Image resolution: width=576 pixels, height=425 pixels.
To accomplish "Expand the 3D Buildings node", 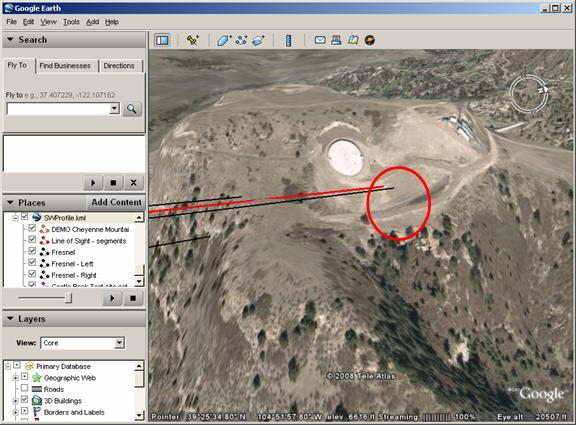I will click(16, 400).
